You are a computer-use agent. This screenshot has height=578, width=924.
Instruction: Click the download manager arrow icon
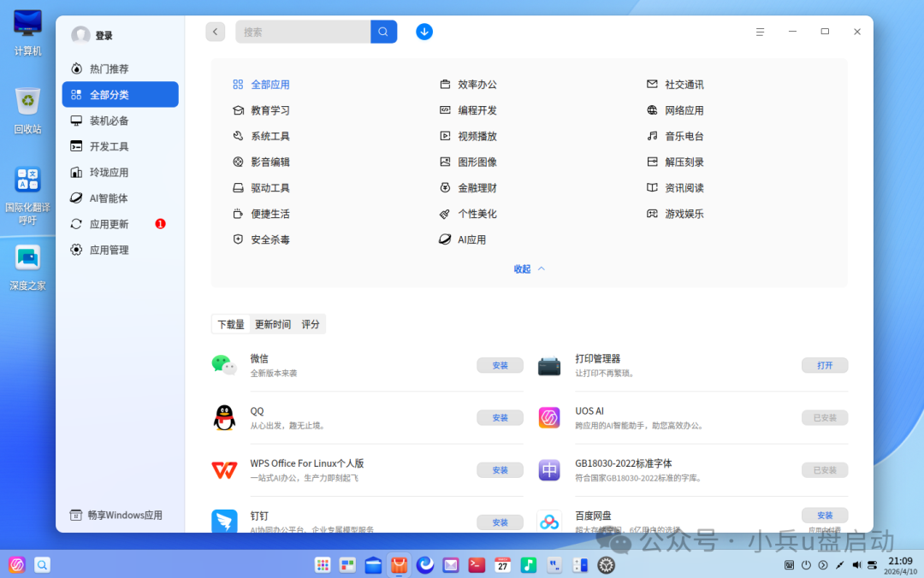tap(424, 32)
